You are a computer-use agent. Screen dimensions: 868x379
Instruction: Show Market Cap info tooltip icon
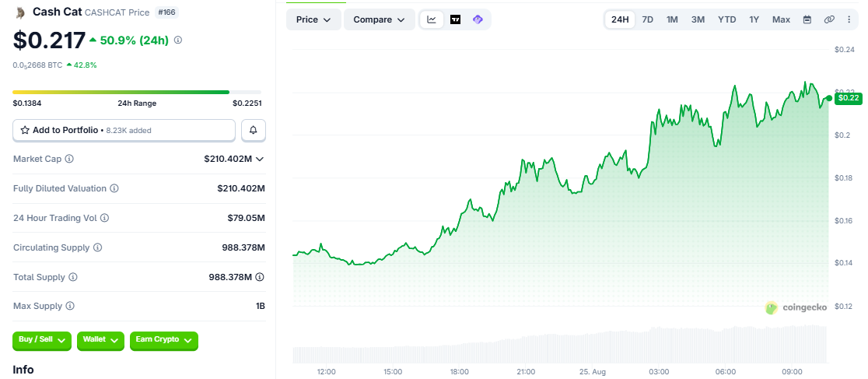[x=69, y=159]
